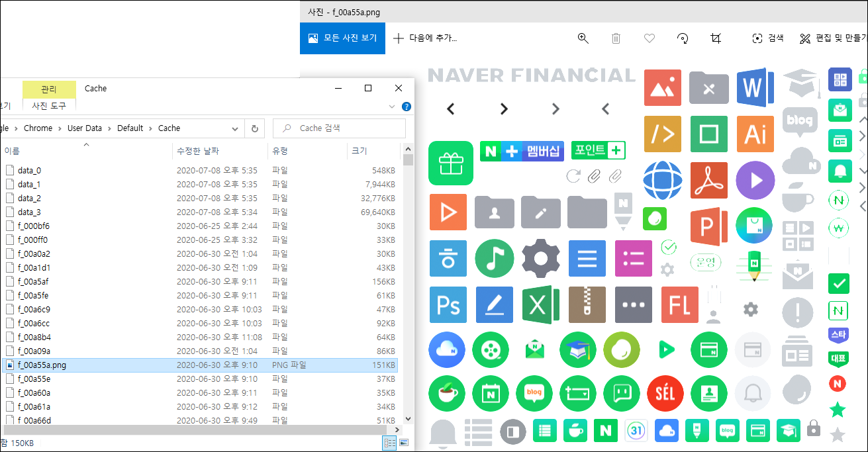This screenshot has width=868, height=452.
Task: Click the orange Ai icon in the photo
Action: pyautogui.click(x=755, y=134)
